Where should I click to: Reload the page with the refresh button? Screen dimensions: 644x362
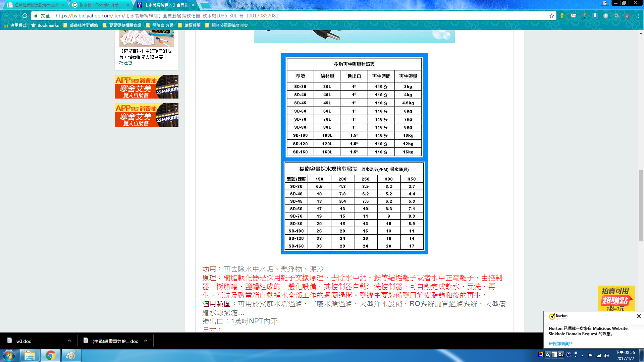pyautogui.click(x=25, y=16)
